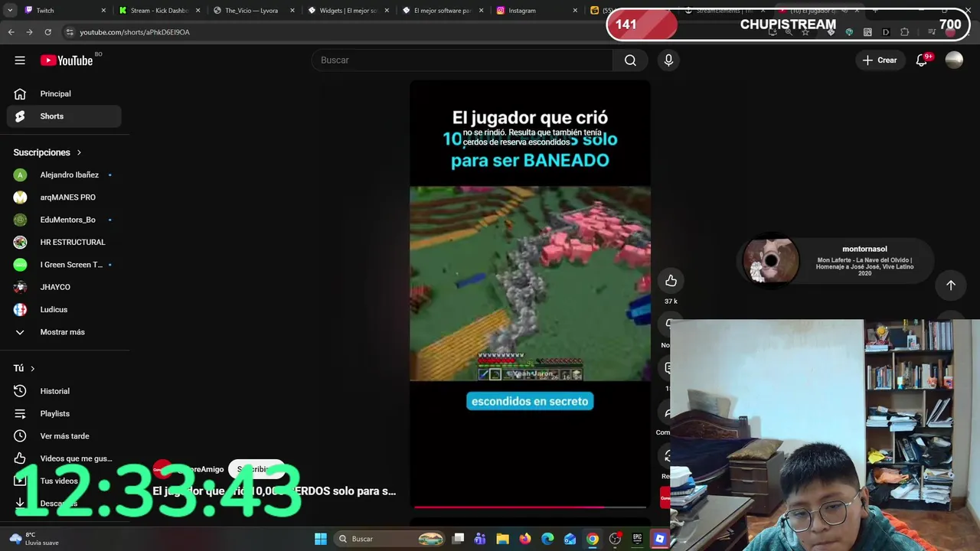Viewport: 980px width, 551px height.
Task: Open Google Chrome on the taskbar
Action: coord(593,539)
